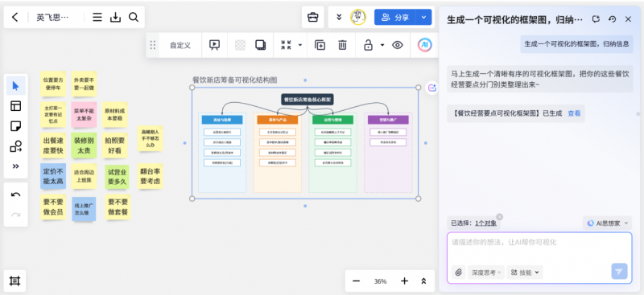Select the sticky note tool

15,126
